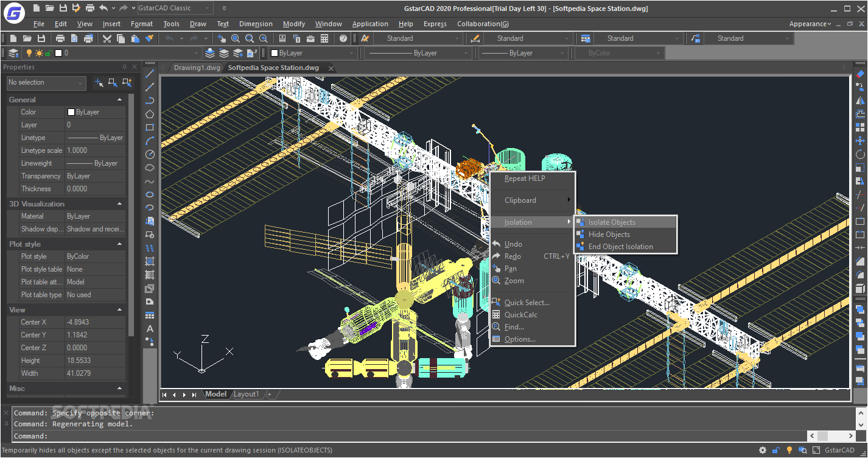Open status bar settings gear icon
Screen dimensions: 868x458
763,450
